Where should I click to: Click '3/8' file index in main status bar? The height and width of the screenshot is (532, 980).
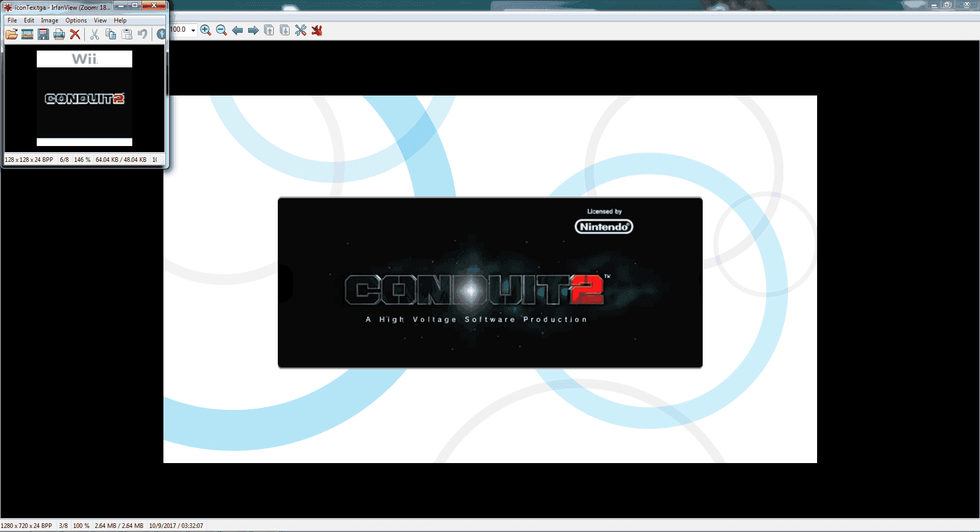click(x=63, y=526)
